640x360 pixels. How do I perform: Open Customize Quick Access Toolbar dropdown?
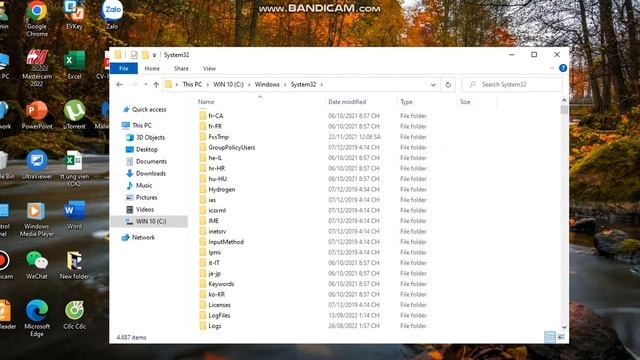tap(154, 55)
